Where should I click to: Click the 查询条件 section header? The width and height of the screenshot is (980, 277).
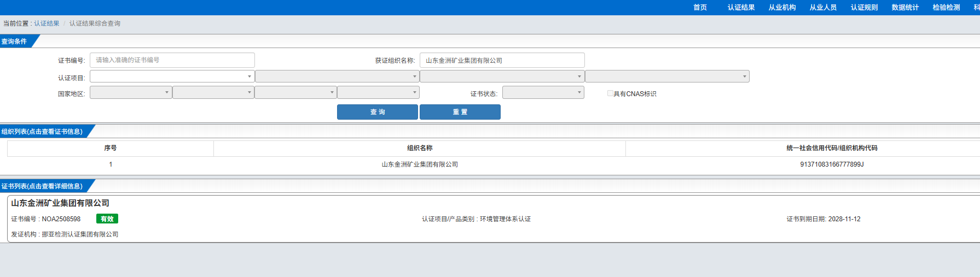coord(14,42)
